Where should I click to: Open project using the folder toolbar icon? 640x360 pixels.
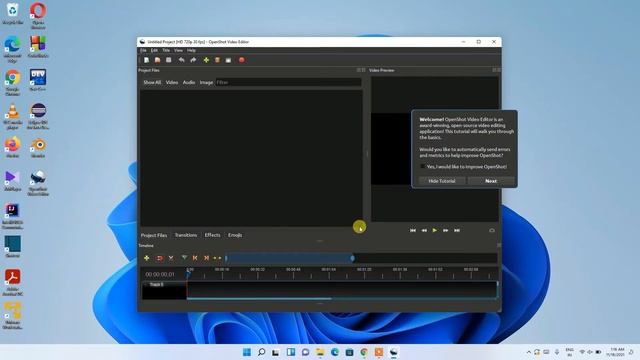(158, 60)
